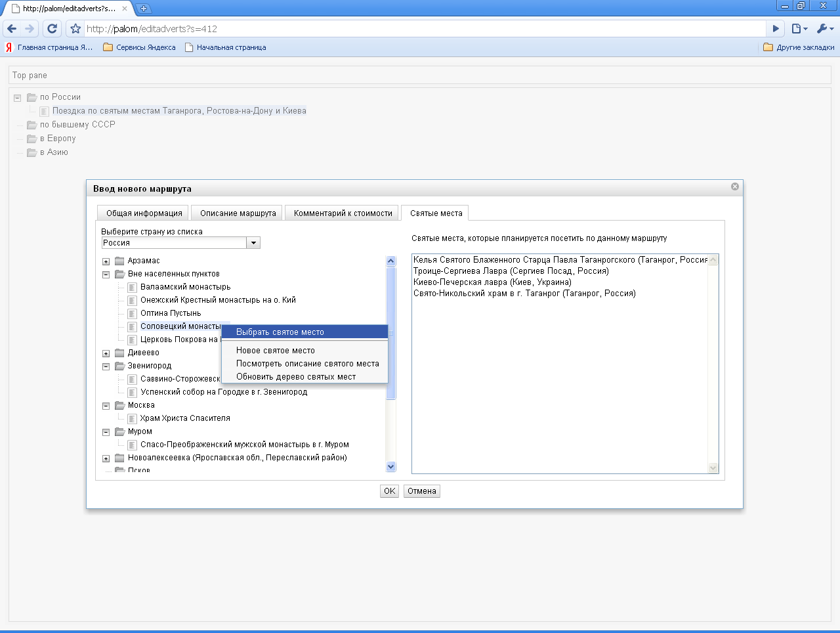The width and height of the screenshot is (840, 633).
Task: Click the browser reload icon
Action: pyautogui.click(x=52, y=28)
